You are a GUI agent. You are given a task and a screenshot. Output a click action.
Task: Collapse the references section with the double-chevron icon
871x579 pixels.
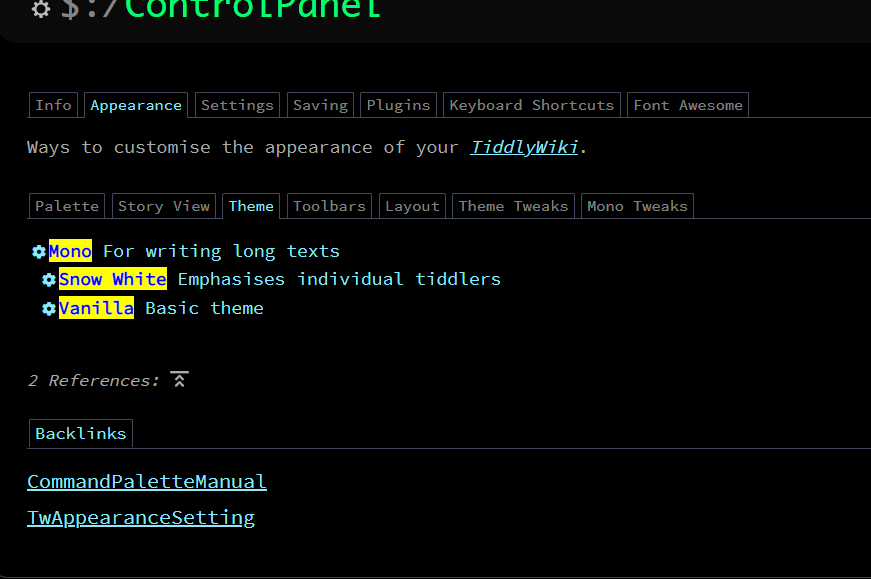coord(179,380)
